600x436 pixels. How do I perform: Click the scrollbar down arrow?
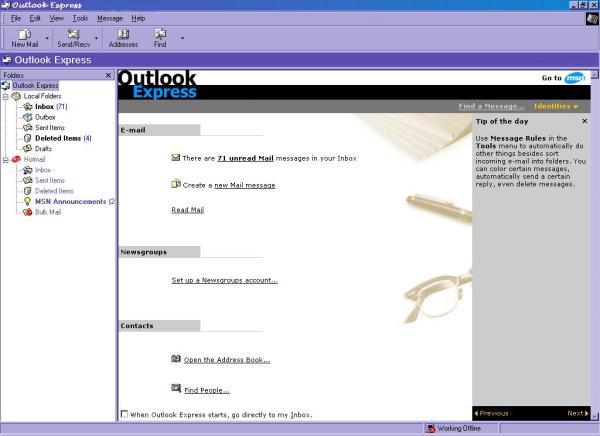[x=595, y=416]
